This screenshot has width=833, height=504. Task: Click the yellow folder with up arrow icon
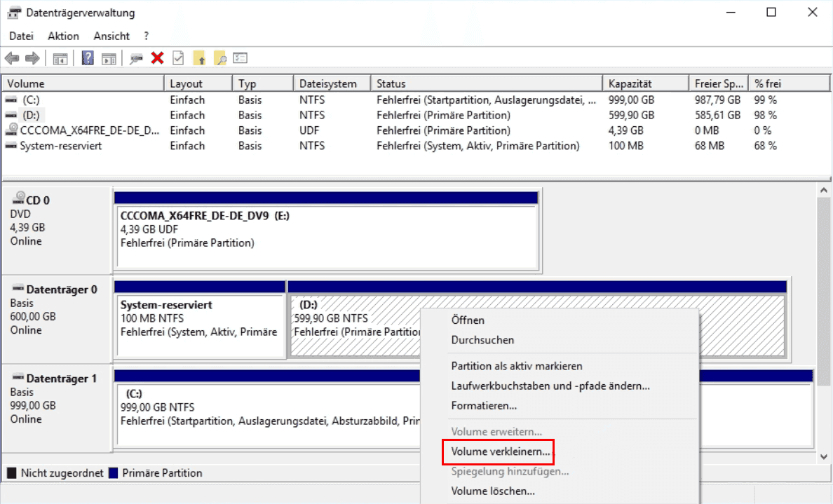pyautogui.click(x=199, y=58)
